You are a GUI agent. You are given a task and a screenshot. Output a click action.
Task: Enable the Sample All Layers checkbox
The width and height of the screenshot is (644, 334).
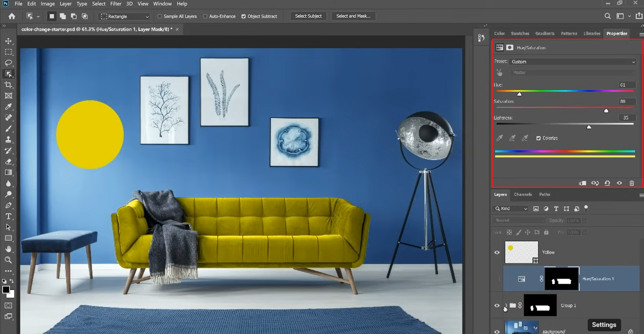160,16
